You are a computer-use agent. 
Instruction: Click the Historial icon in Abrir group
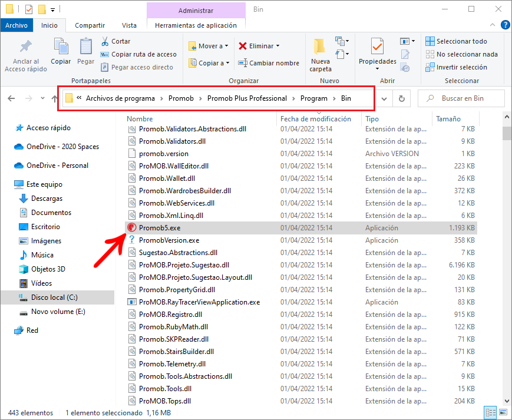coord(405,68)
